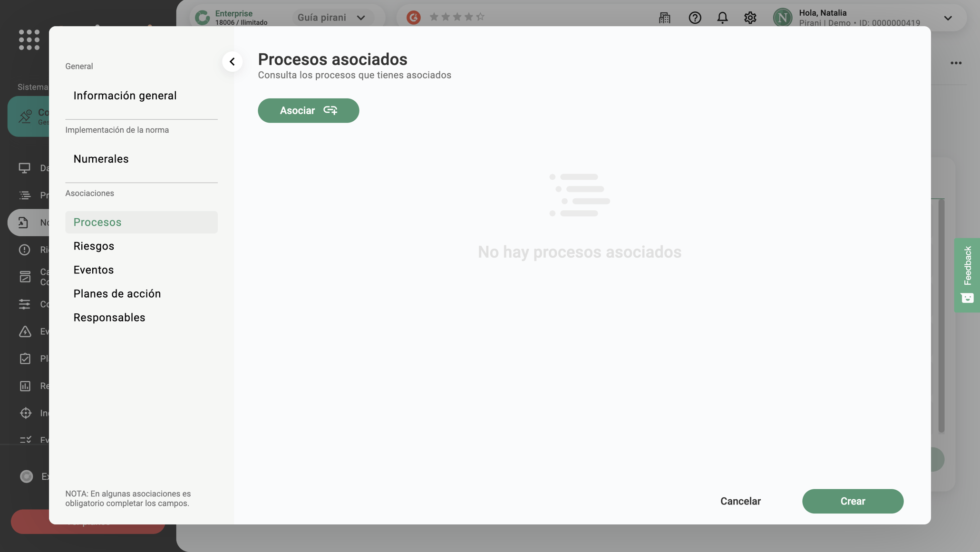
Task: Click the Crear button
Action: (853, 501)
